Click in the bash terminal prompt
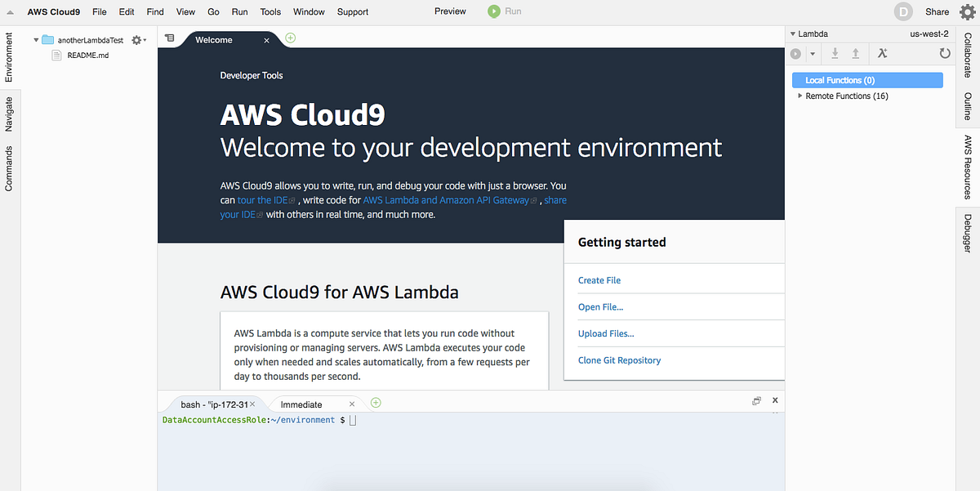This screenshot has width=980, height=491. 353,419
